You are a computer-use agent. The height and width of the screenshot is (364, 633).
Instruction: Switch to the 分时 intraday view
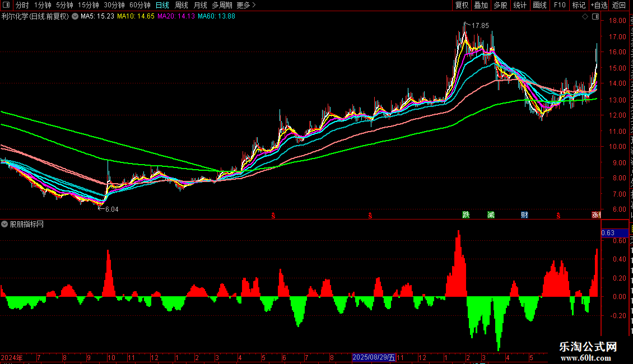pos(22,5)
